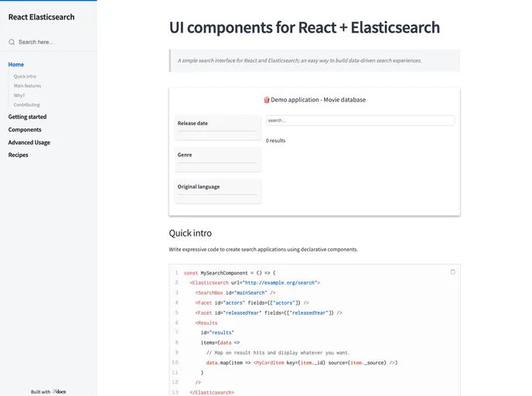Open the Recipes sidebar item

[18, 155]
